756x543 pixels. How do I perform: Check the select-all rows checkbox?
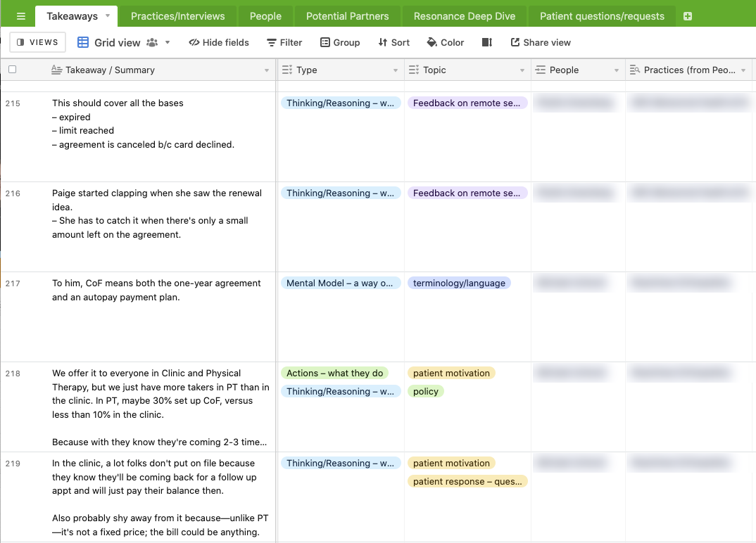[13, 70]
